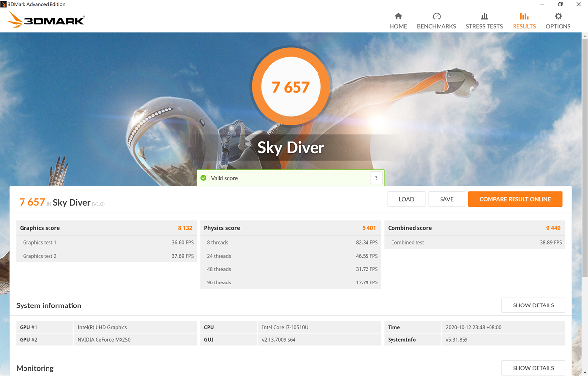This screenshot has height=376, width=588.
Task: Select the Results tab
Action: point(524,21)
